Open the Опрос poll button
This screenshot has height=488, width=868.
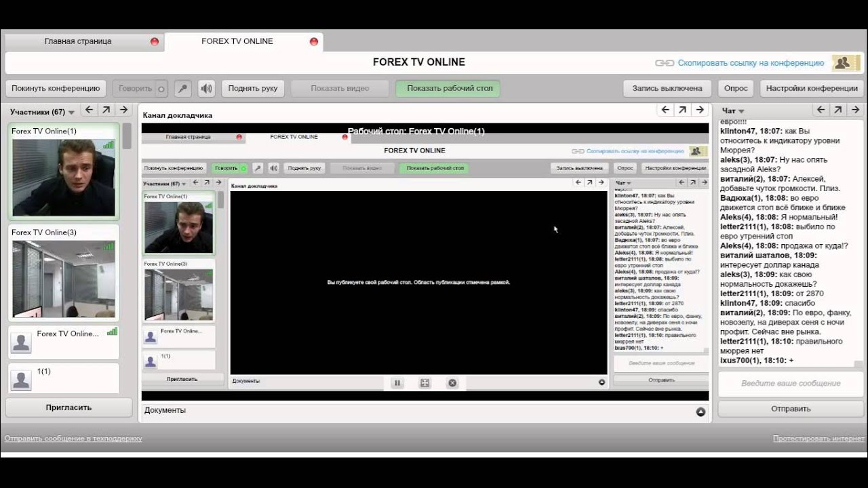pos(736,88)
